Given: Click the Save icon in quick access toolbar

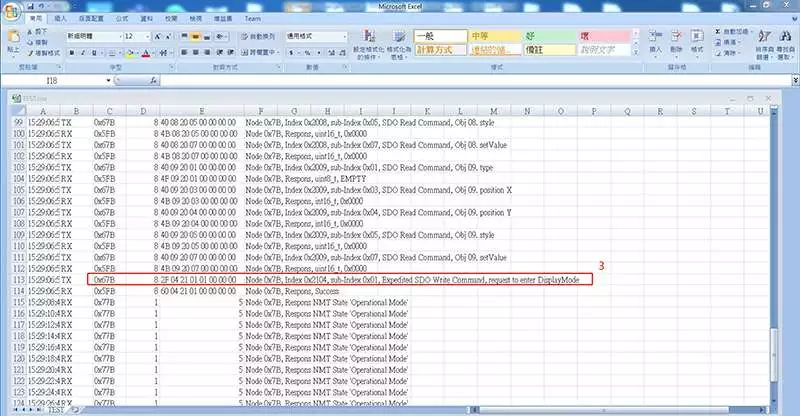Looking at the screenshot, I should [31, 7].
